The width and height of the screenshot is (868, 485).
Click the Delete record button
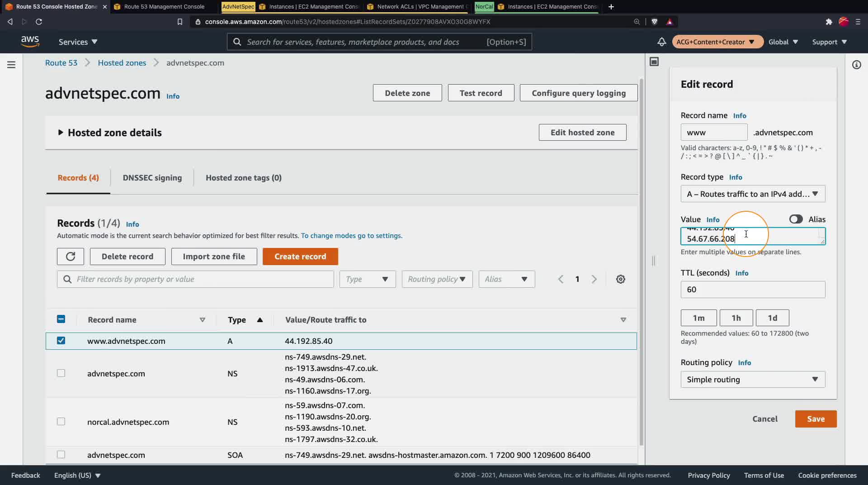127,257
